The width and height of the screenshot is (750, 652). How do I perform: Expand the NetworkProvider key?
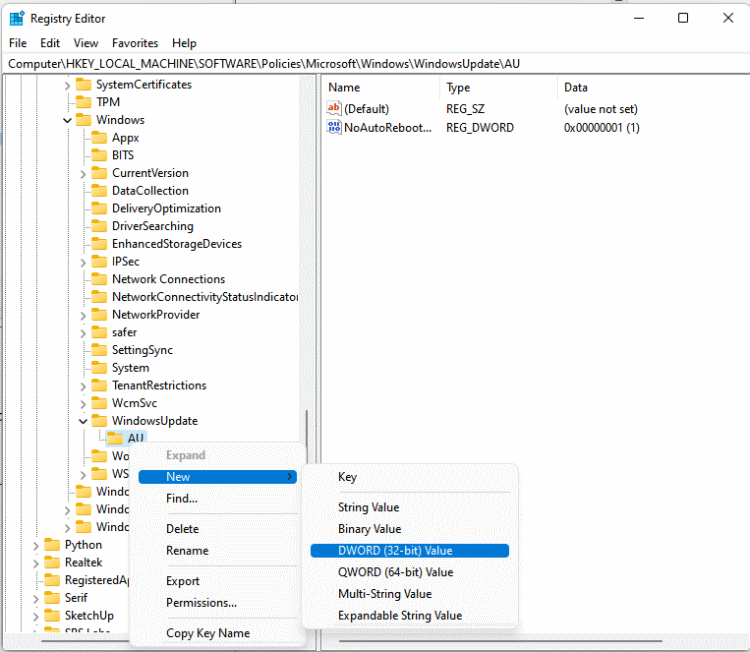pyautogui.click(x=83, y=316)
